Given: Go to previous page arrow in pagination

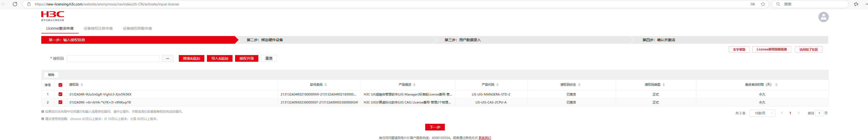Looking at the screenshot, I should (x=782, y=113).
